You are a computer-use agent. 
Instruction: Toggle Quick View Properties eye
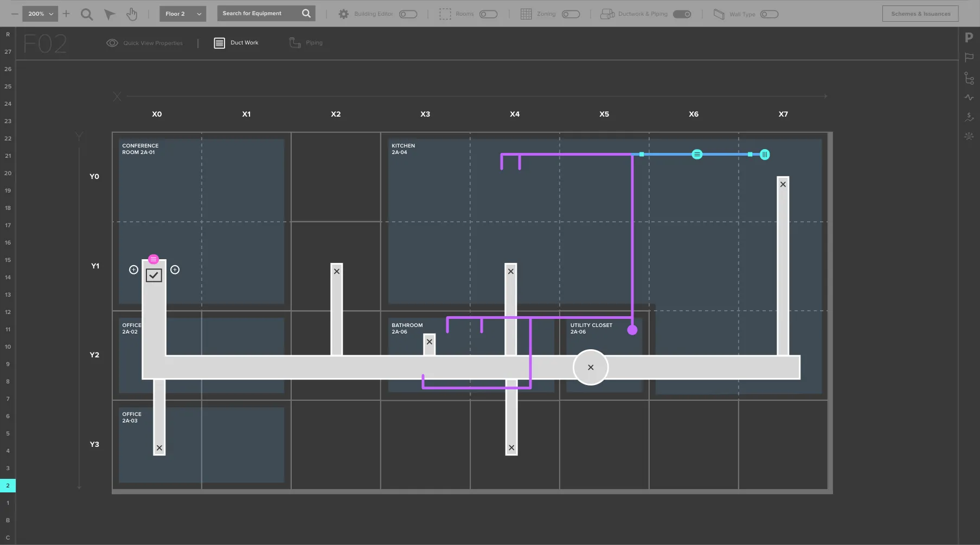[112, 43]
